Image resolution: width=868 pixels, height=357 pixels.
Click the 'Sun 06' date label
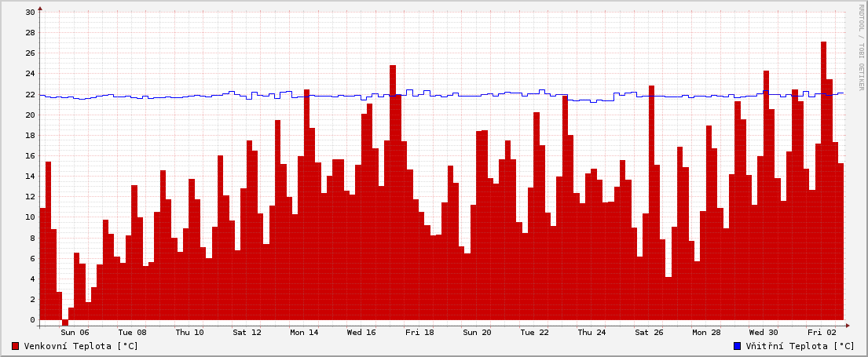[x=75, y=333]
